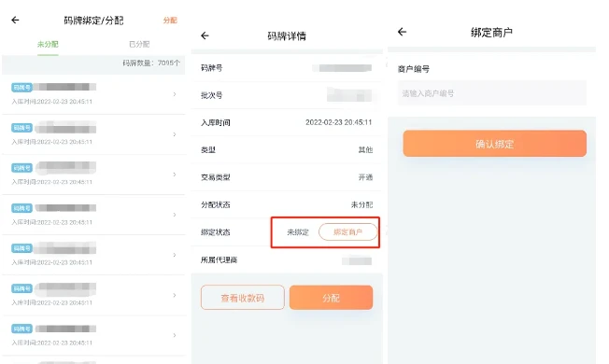The height and width of the screenshot is (364, 609).
Task: Select the 码牌号 row label in details
Action: click(x=212, y=68)
